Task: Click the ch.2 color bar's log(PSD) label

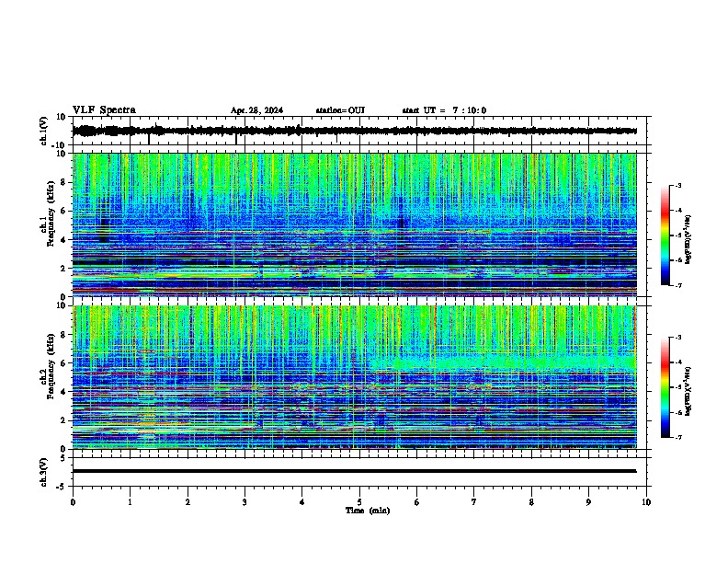Action: [688, 391]
